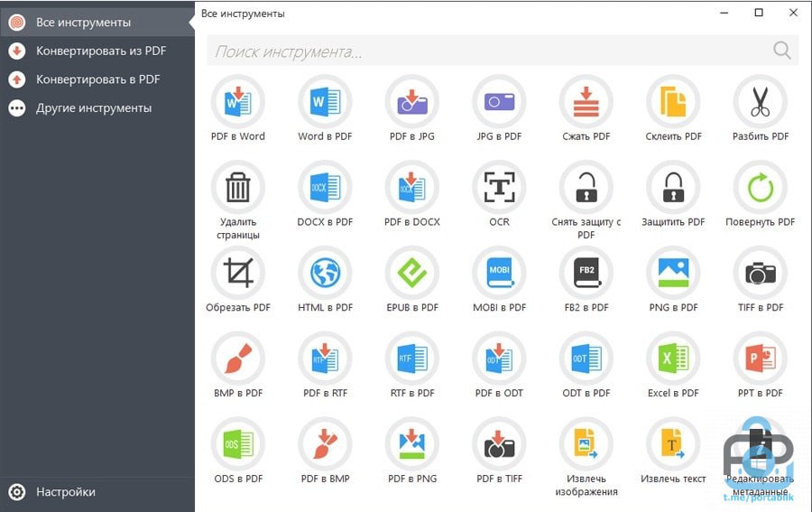The width and height of the screenshot is (812, 512).
Task: Open the Конвертировать из PDF category
Action: click(x=97, y=51)
